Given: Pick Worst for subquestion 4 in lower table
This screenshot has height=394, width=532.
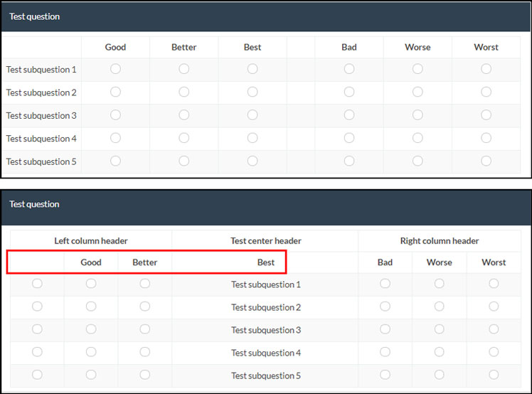Looking at the screenshot, I should (494, 352).
